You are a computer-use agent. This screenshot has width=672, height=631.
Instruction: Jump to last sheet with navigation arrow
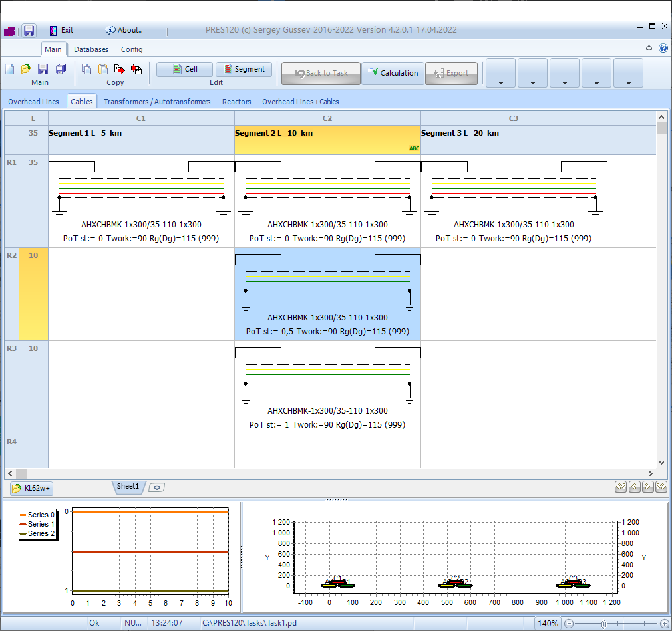pyautogui.click(x=661, y=487)
